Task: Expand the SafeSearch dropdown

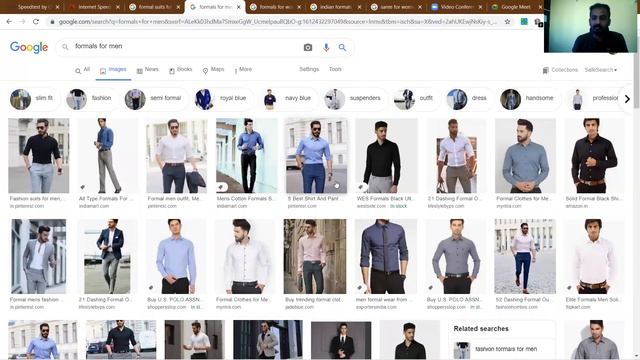Action: pos(601,70)
